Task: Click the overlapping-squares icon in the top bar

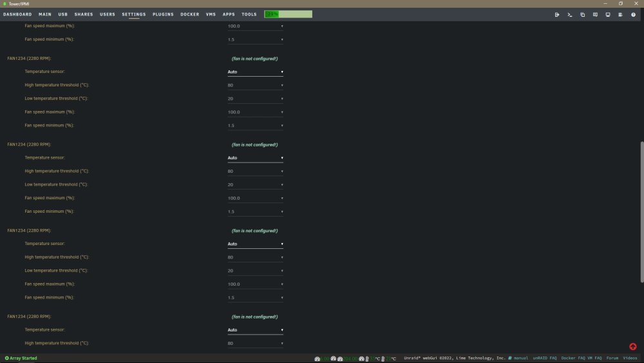Action: (x=582, y=14)
